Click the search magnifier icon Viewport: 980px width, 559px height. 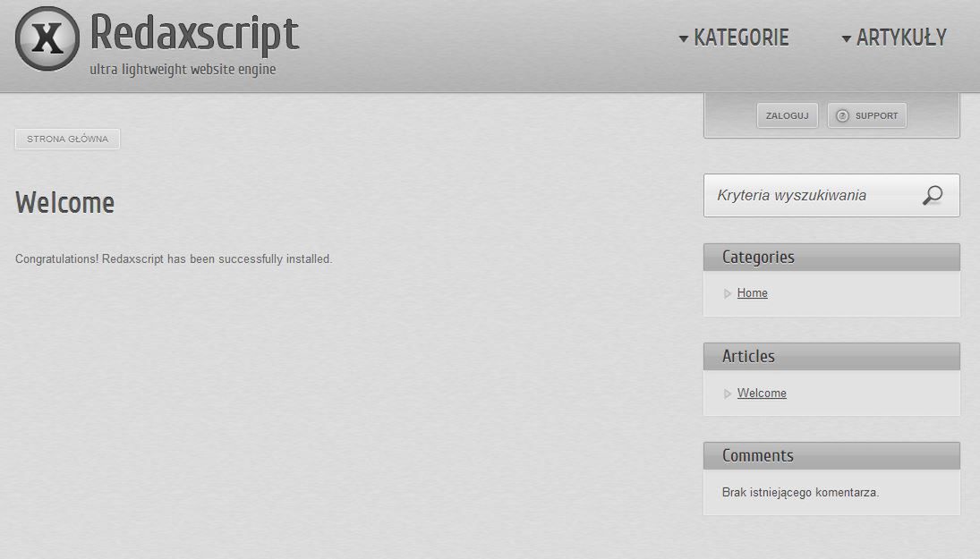click(932, 196)
